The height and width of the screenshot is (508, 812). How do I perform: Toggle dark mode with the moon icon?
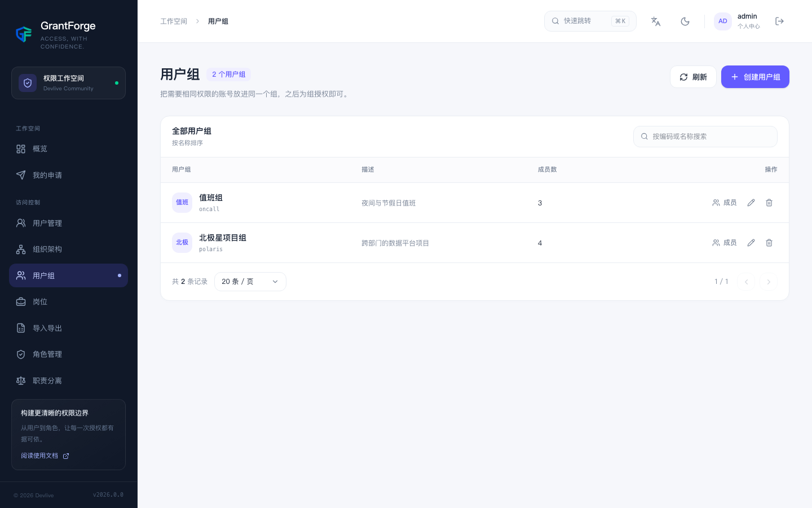click(x=685, y=21)
